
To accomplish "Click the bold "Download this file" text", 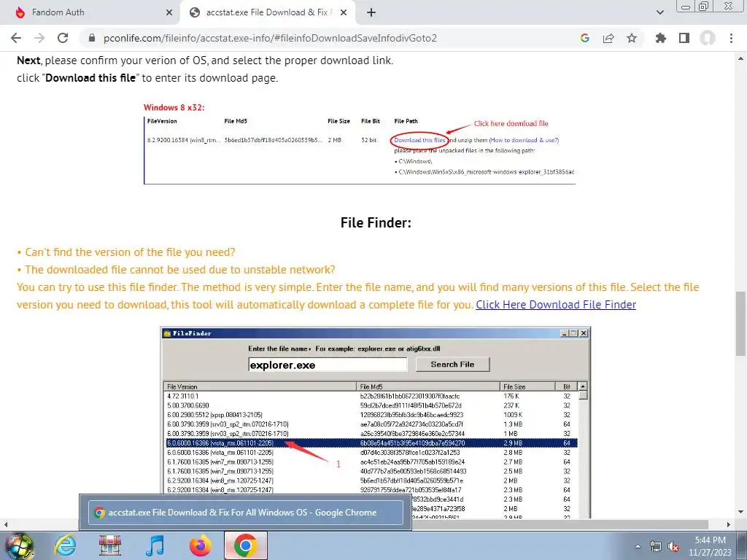I will (90, 78).
